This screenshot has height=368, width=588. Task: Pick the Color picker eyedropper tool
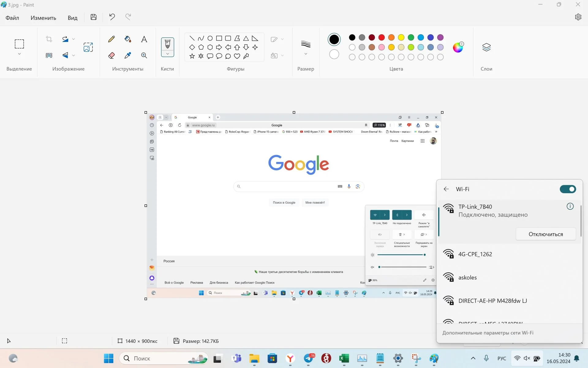[x=128, y=55]
